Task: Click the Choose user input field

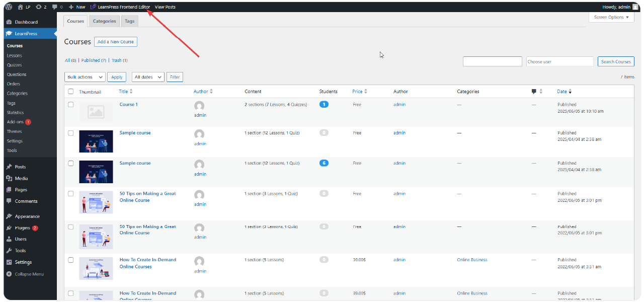Action: click(x=559, y=61)
